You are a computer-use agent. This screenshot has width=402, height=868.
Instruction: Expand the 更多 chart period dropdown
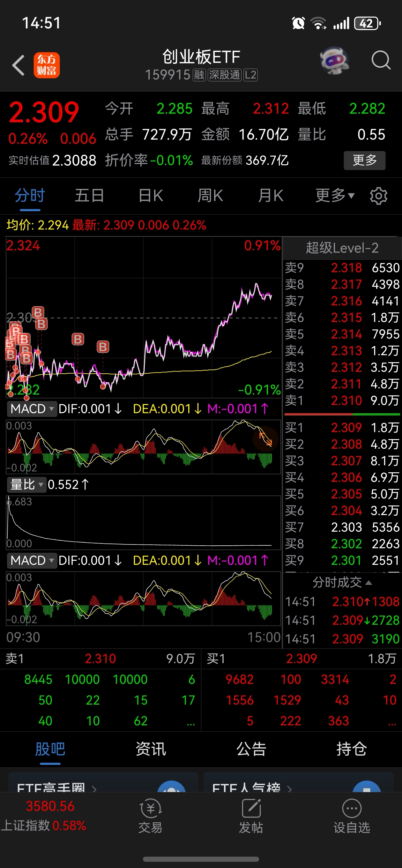pyautogui.click(x=335, y=195)
